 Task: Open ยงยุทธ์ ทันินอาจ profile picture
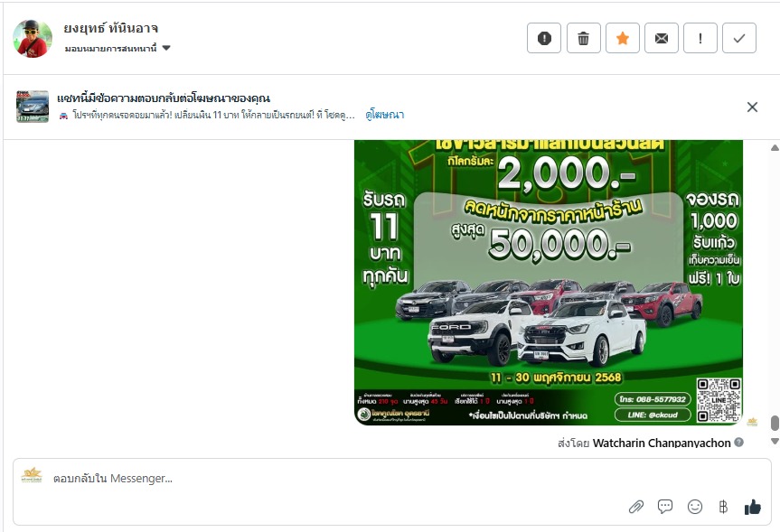pyautogui.click(x=33, y=39)
